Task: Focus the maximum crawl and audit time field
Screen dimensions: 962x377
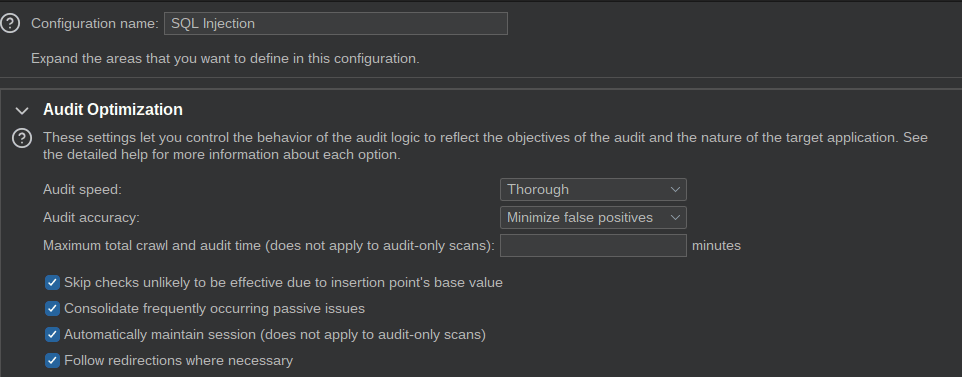Action: point(593,246)
